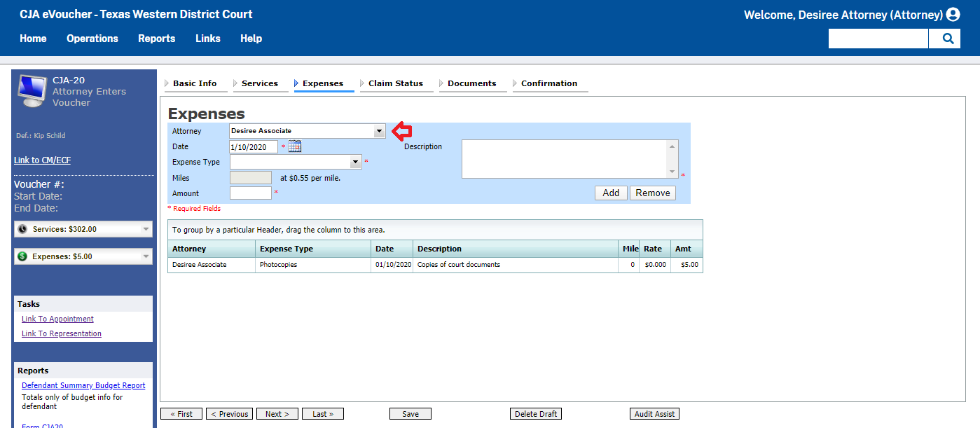Click the Save button
Image resolution: width=980 pixels, height=428 pixels.
point(410,414)
